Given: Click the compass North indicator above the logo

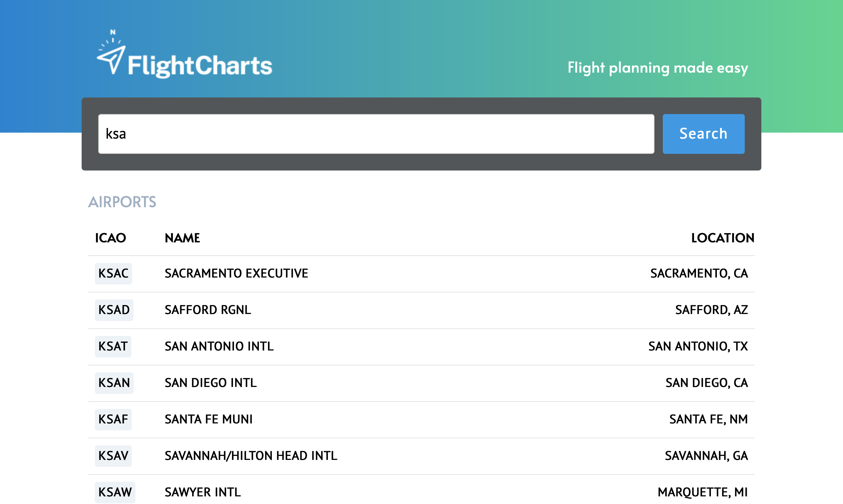Looking at the screenshot, I should 112,32.
